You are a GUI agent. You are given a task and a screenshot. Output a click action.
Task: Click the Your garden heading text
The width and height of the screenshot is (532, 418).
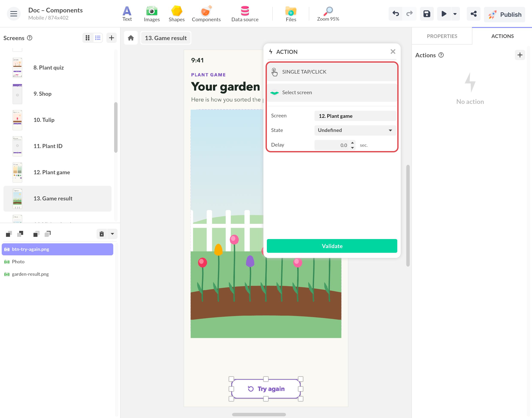225,86
